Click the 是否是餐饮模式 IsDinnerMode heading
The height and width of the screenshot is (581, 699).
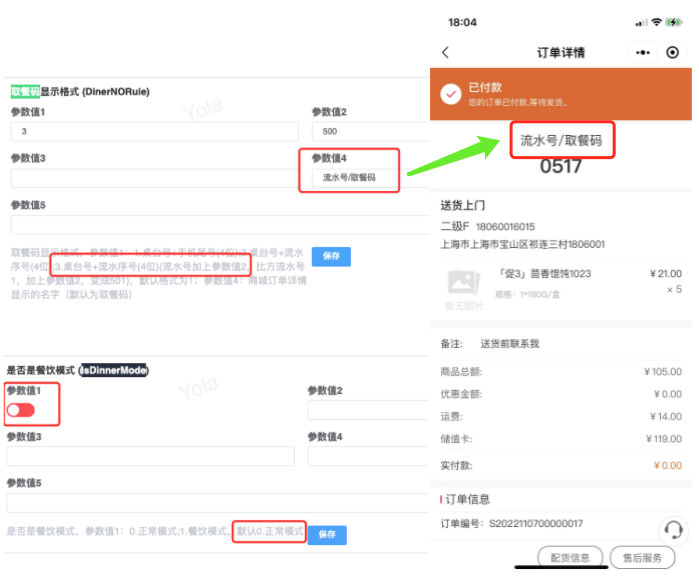78,370
